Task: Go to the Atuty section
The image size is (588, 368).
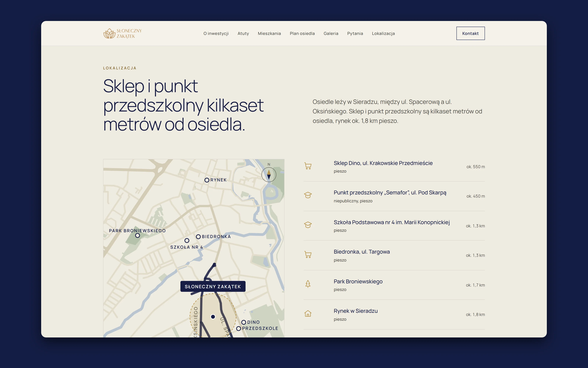Action: 243,33
